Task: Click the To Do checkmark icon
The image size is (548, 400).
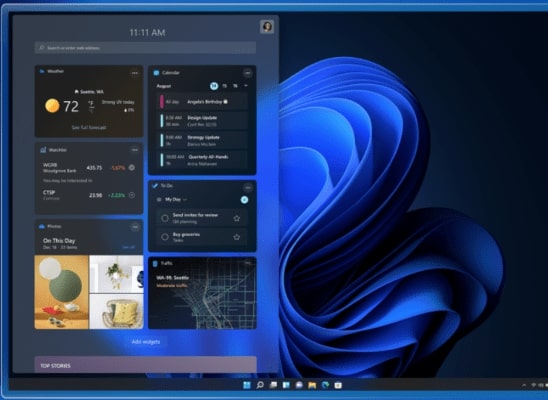Action: tap(155, 186)
